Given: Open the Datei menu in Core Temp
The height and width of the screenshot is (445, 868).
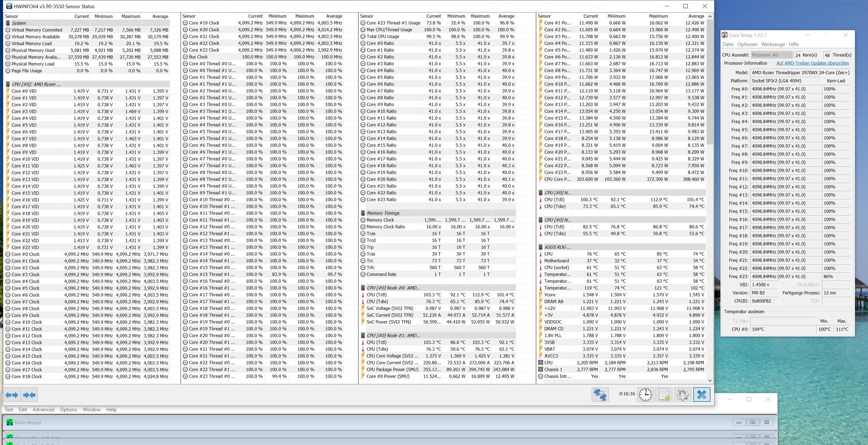Looking at the screenshot, I should (728, 44).
